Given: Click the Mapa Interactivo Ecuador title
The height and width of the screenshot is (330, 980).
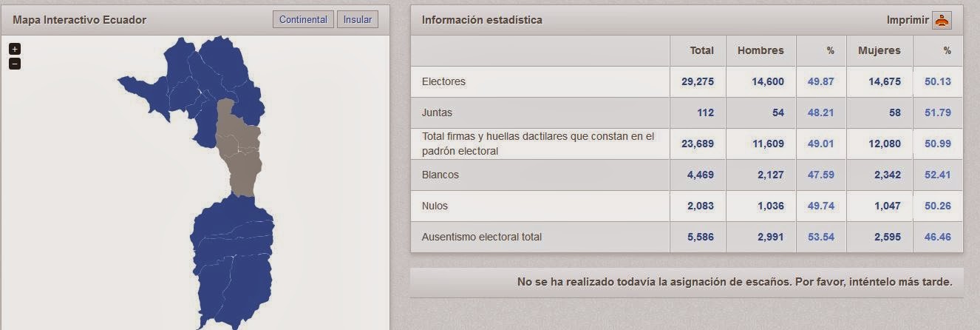Looking at the screenshot, I should (x=80, y=20).
